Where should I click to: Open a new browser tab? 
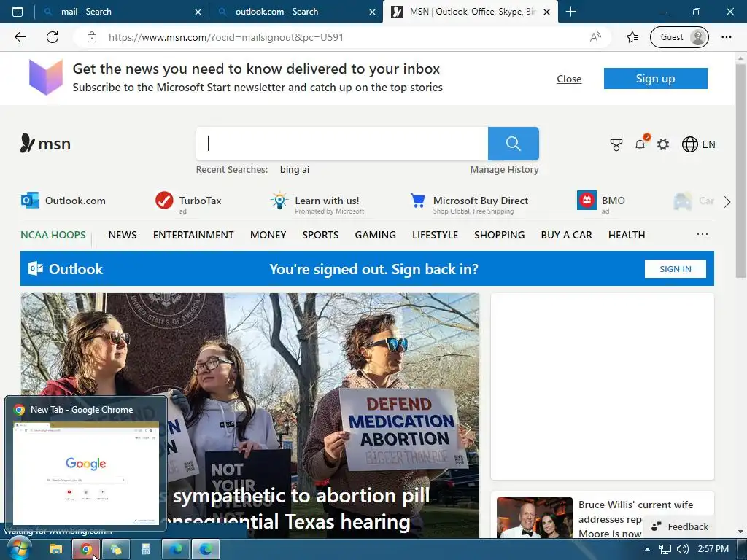click(x=570, y=12)
